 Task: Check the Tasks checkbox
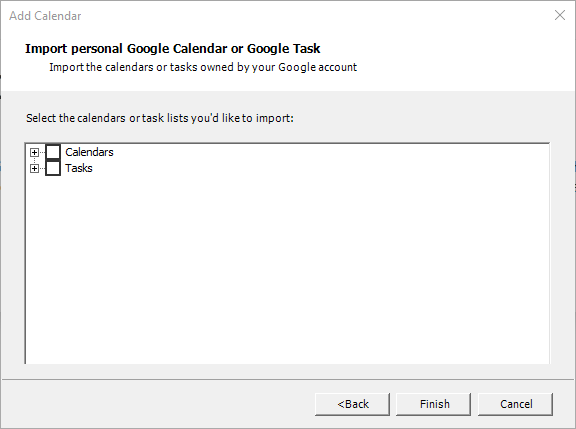[x=53, y=168]
